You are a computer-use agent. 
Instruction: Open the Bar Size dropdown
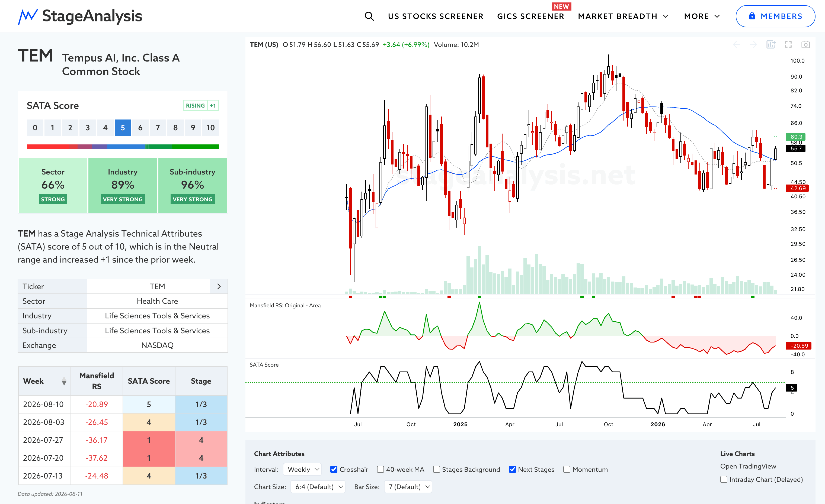408,487
